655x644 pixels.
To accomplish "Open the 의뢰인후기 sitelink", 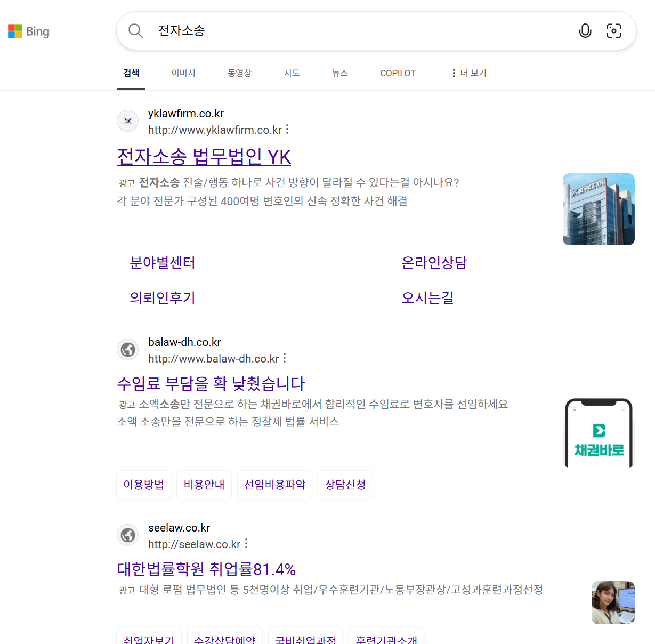I will click(x=163, y=297).
